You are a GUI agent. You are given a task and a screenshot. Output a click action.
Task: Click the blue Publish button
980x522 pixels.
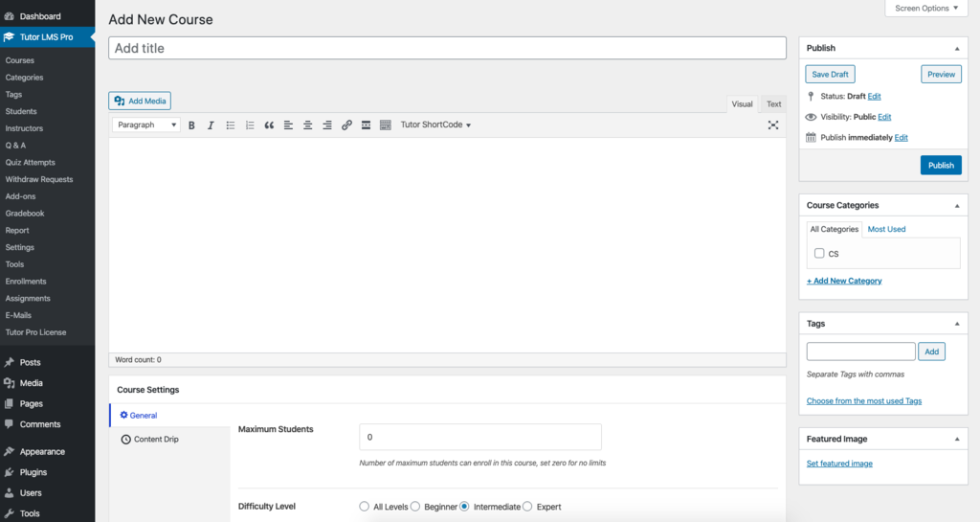[940, 165]
